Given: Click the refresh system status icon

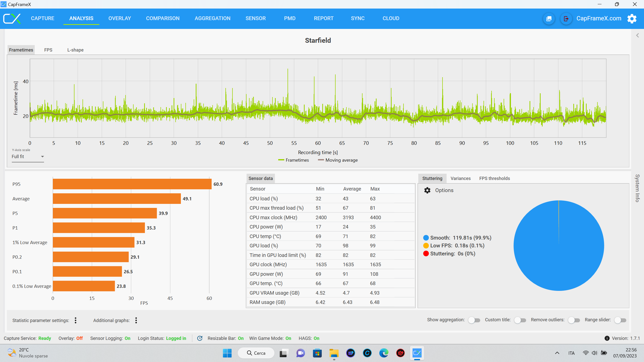Looking at the screenshot, I should pyautogui.click(x=200, y=338).
